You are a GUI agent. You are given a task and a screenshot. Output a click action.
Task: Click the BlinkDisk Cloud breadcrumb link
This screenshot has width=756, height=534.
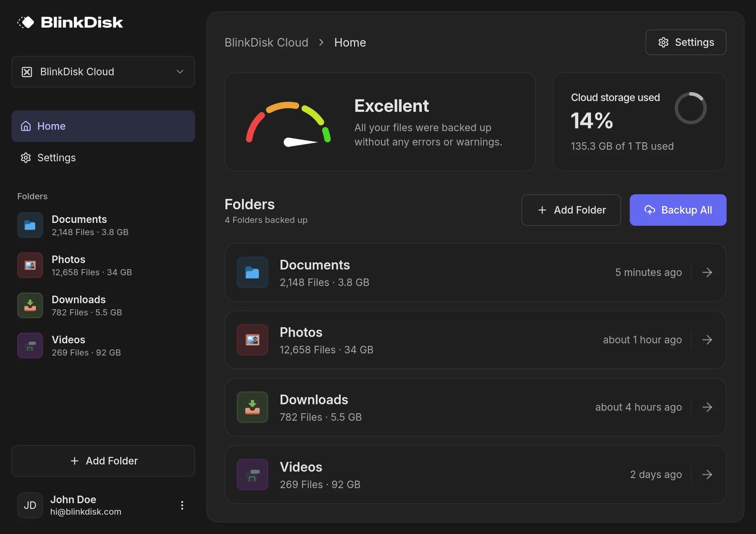[266, 42]
